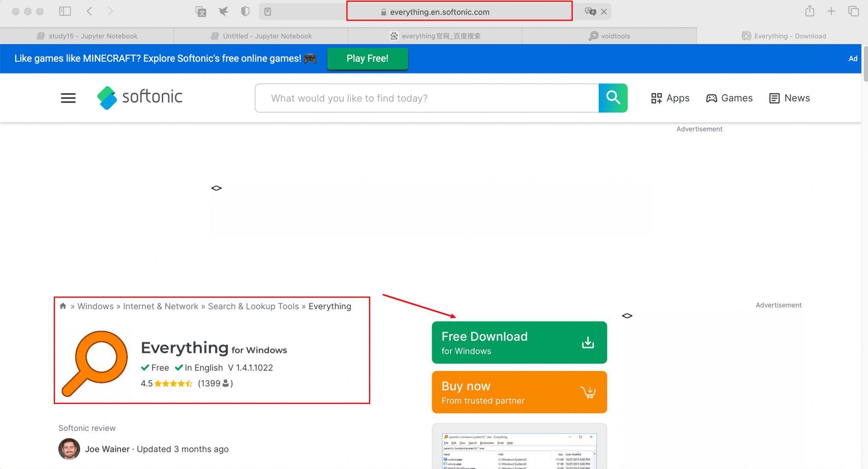Click the Ad label on the blue banner
Screen dimensions: 868x469
[853, 58]
